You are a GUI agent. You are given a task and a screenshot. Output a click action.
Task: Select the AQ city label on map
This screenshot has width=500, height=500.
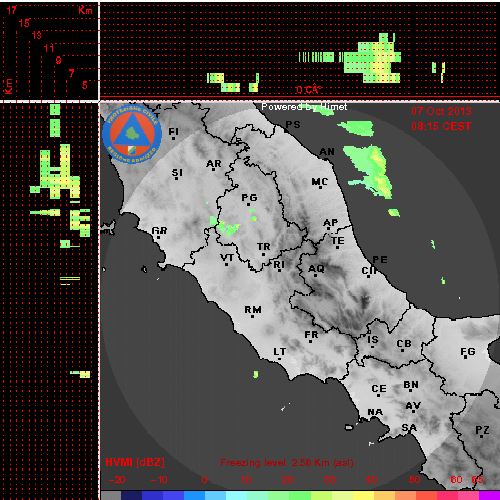click(x=316, y=269)
